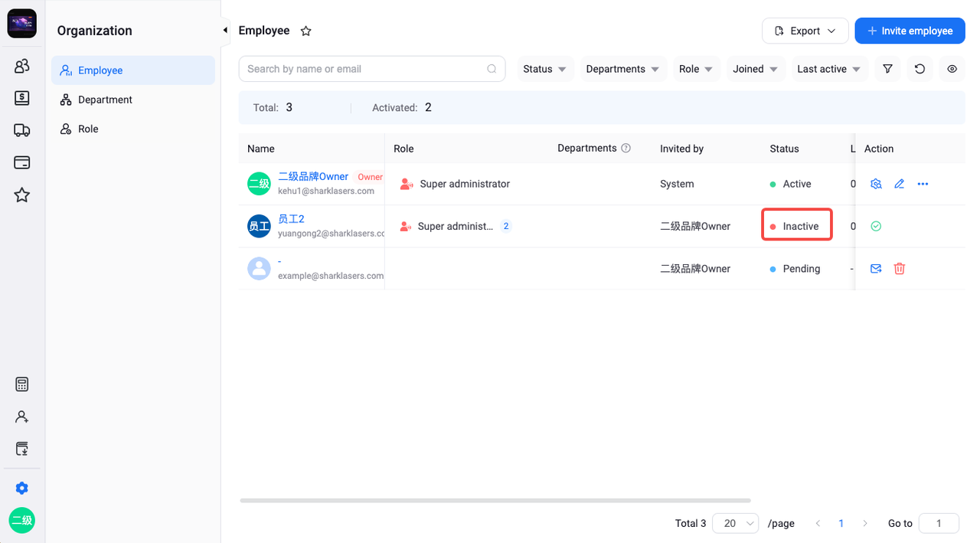Click the edit pencil icon for 二级品牌Owner row
Screen dimensions: 980x543
tap(900, 184)
